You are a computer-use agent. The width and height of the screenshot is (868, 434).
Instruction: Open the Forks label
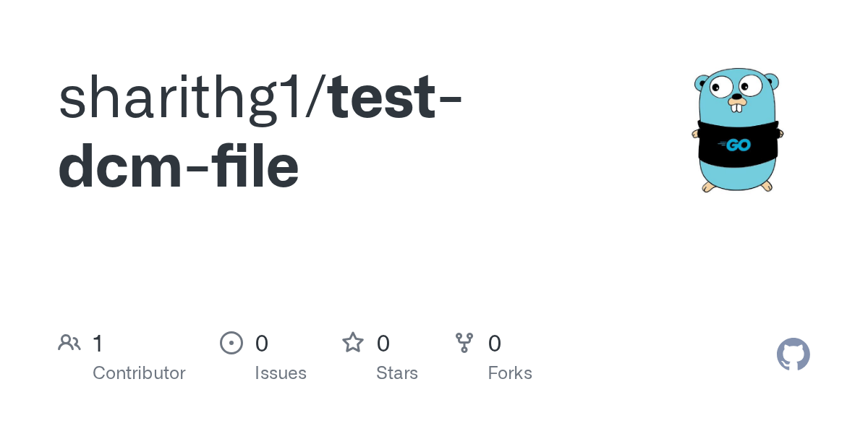(x=510, y=373)
